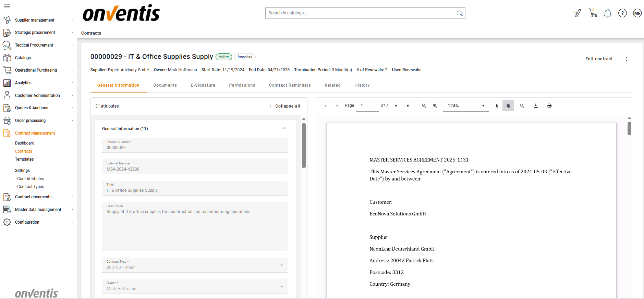Zoom out on the PDF viewer
The image size is (644, 299).
pyautogui.click(x=424, y=106)
